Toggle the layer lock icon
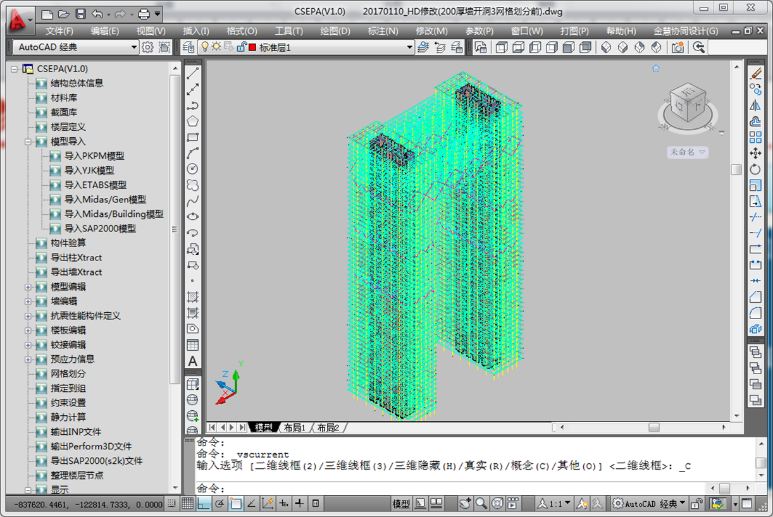773x517 pixels. tap(241, 47)
